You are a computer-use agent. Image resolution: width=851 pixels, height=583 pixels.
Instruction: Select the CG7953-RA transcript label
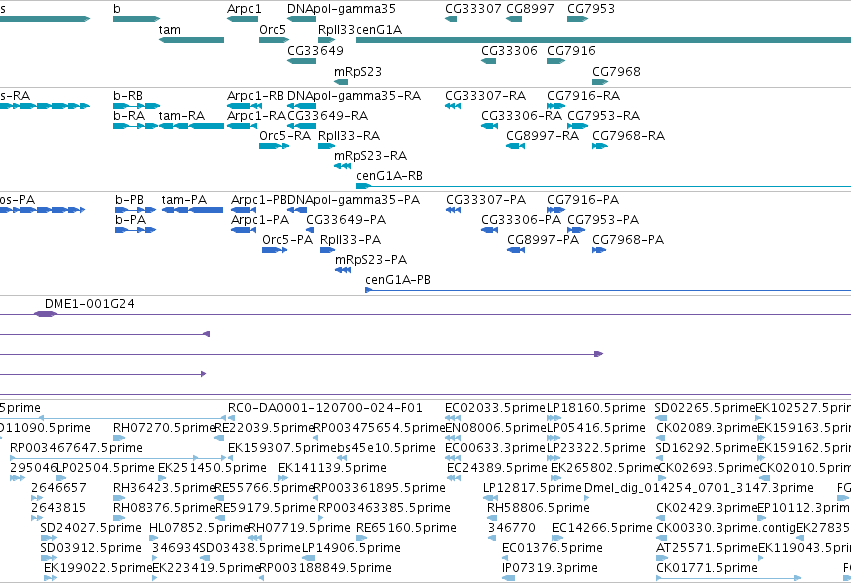(x=604, y=116)
